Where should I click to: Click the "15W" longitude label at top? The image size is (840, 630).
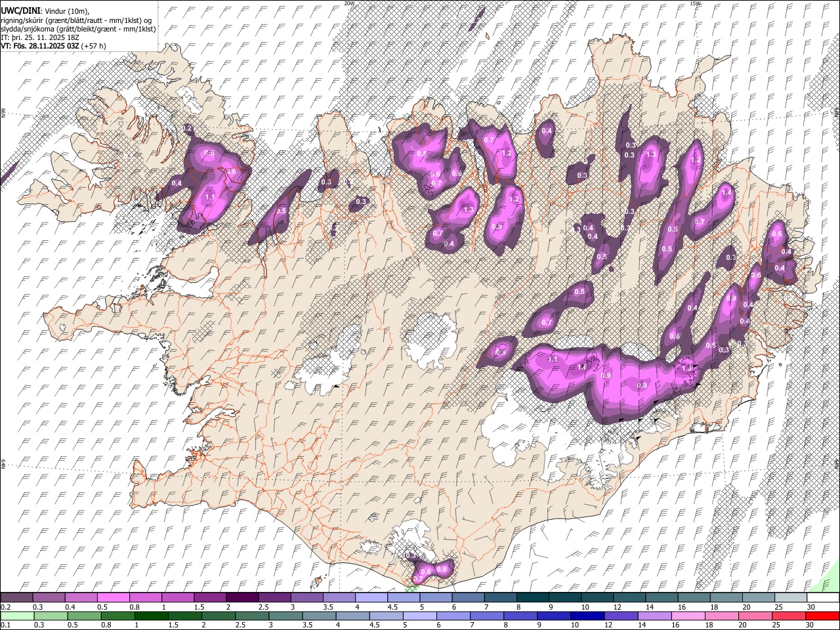(695, 3)
